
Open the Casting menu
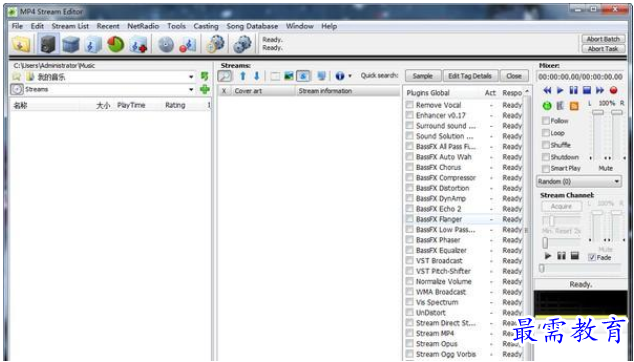206,26
